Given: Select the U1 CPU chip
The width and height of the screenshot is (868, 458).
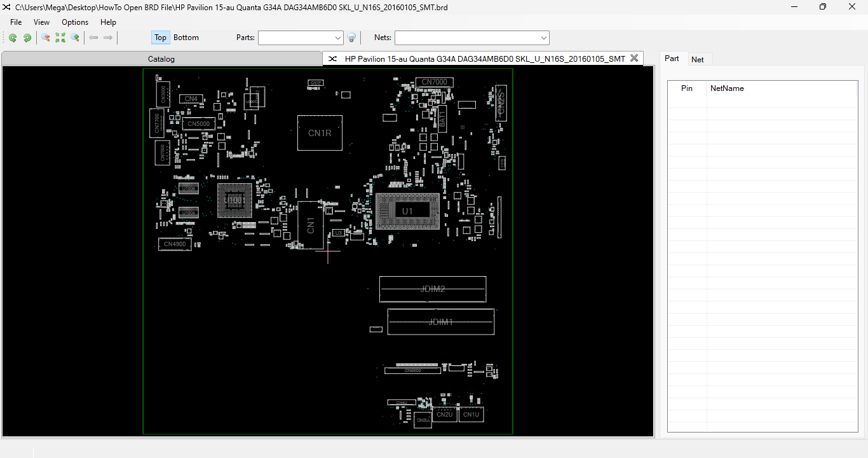Looking at the screenshot, I should point(407,211).
